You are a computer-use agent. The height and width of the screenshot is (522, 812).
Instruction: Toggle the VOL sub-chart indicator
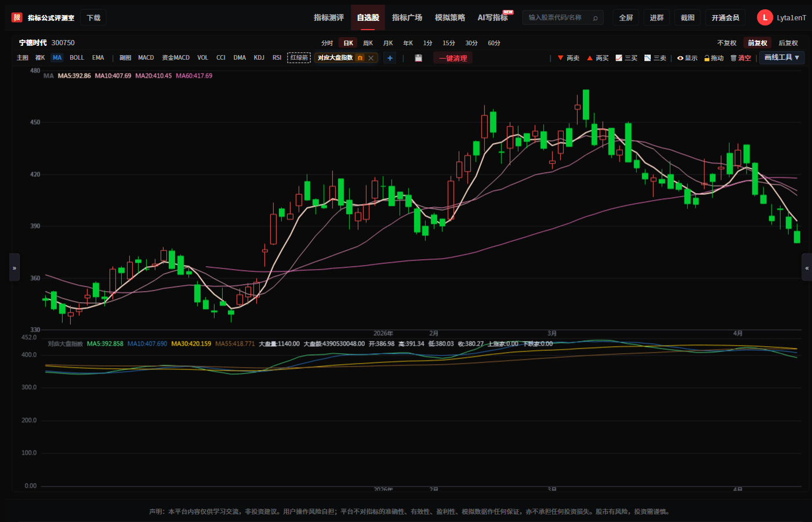[x=202, y=58]
